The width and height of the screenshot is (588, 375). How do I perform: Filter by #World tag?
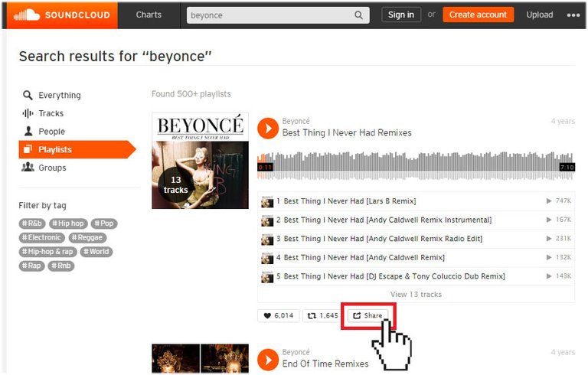(96, 252)
